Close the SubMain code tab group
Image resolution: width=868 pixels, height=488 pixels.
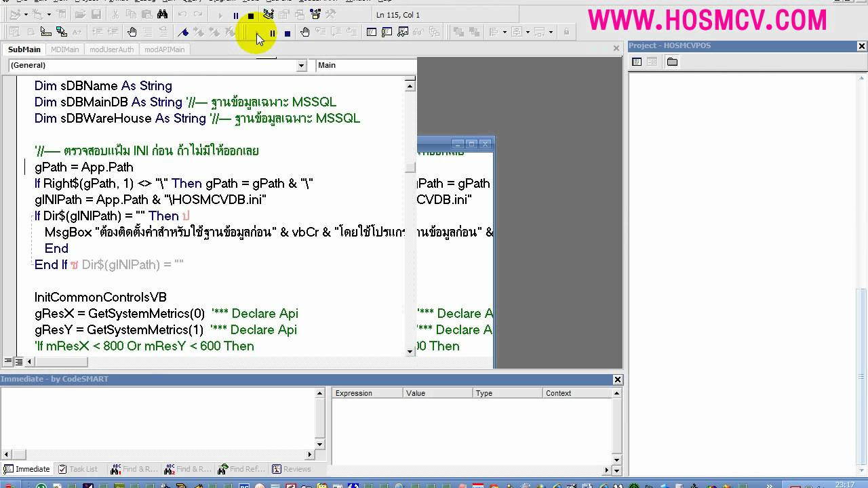tap(616, 48)
